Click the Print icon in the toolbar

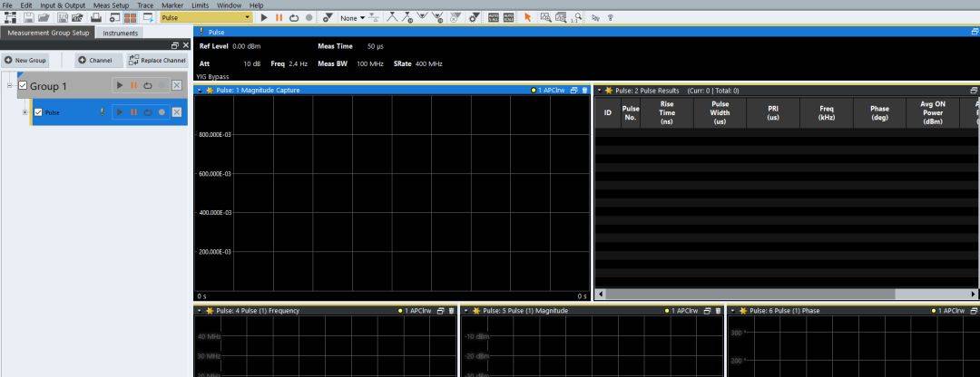pyautogui.click(x=95, y=17)
